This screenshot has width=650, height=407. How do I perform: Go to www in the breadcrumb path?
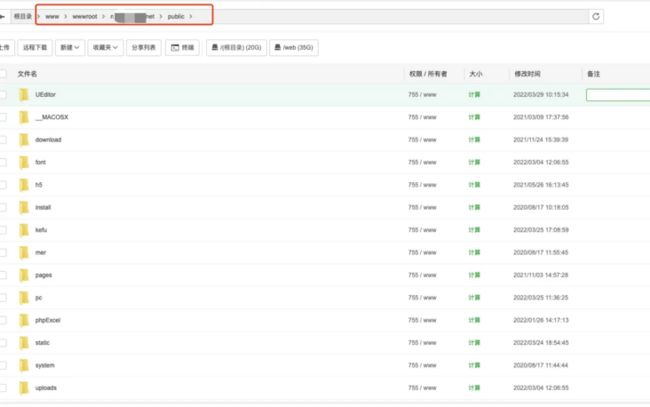point(52,17)
